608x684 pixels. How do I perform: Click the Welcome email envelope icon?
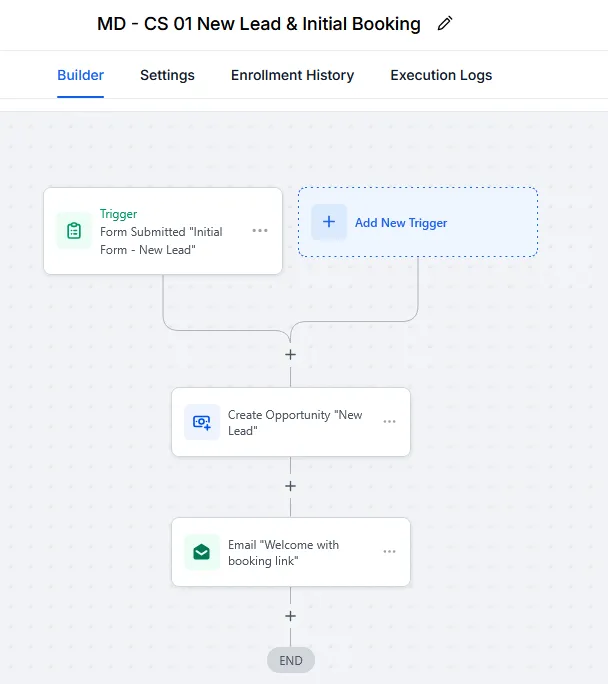202,552
